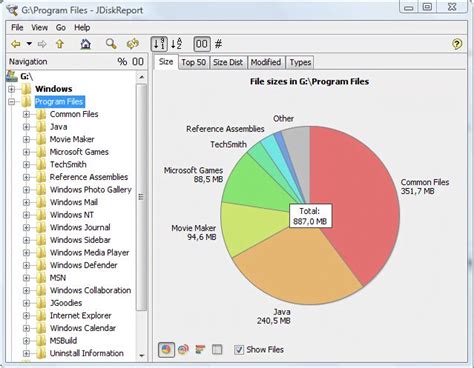
Task: Open the View menu
Action: (40, 28)
